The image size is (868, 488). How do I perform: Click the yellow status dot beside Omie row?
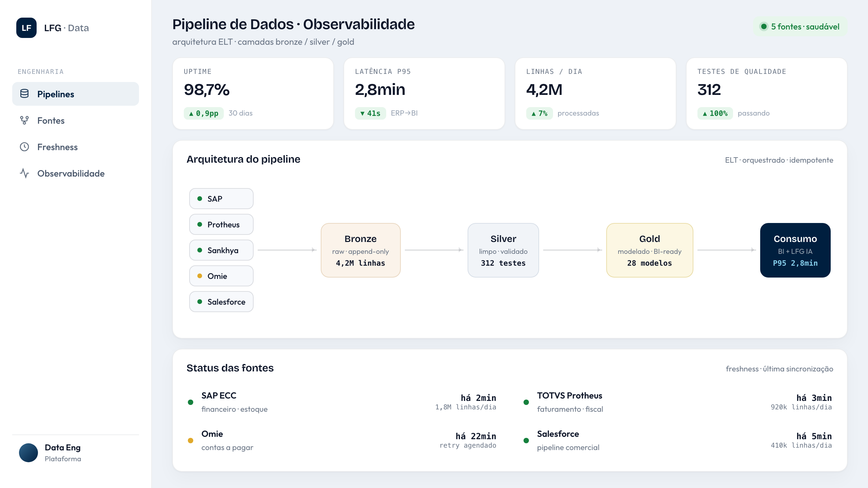coord(191,441)
